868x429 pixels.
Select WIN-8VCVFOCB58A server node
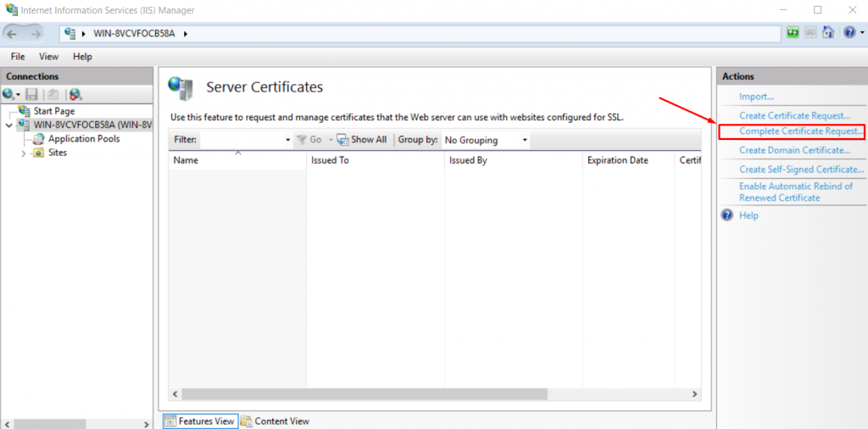[x=93, y=125]
